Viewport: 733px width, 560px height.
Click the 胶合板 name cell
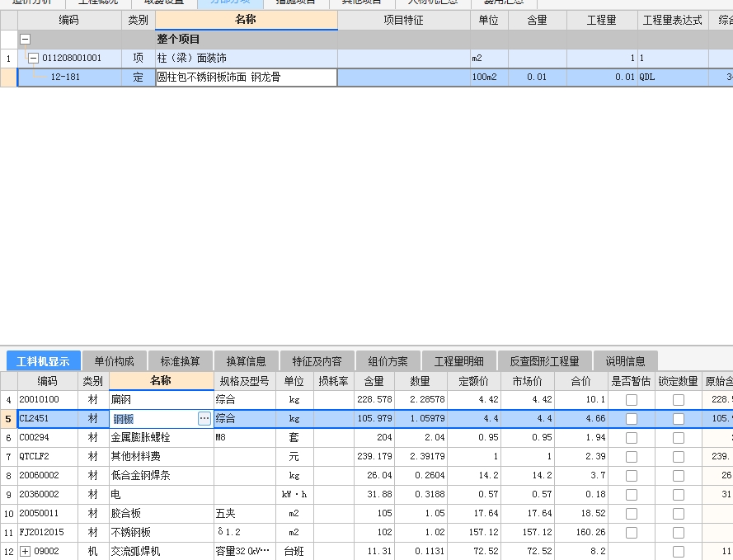click(162, 513)
